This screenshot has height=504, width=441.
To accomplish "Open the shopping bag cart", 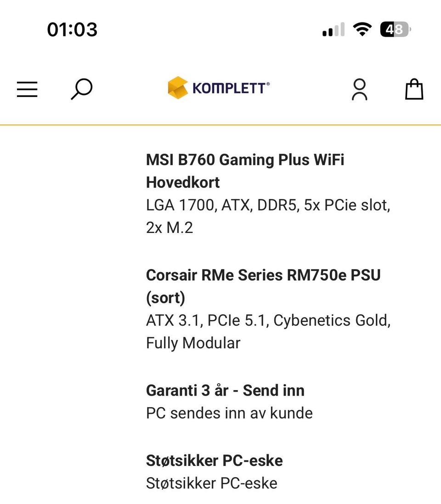I will 414,89.
